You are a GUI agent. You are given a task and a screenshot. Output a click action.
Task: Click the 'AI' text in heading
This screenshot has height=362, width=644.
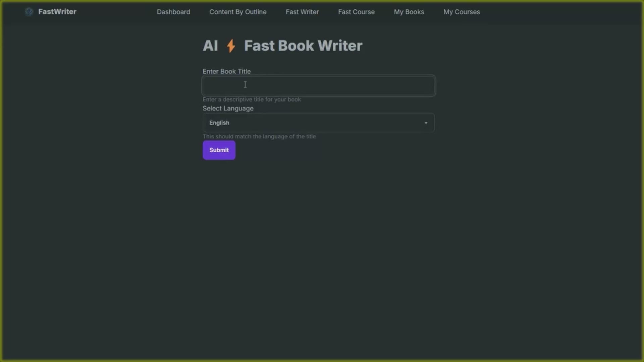coord(210,46)
